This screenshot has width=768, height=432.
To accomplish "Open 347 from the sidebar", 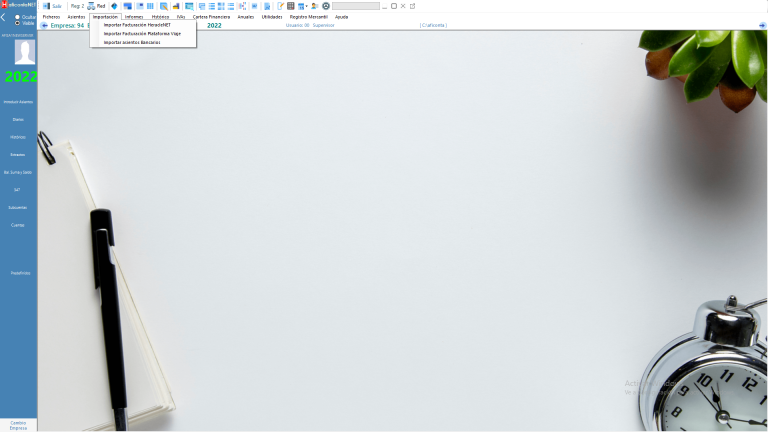I will point(17,190).
